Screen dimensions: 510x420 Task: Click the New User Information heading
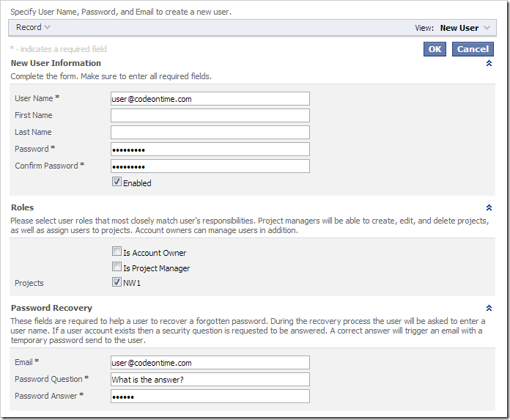point(56,64)
